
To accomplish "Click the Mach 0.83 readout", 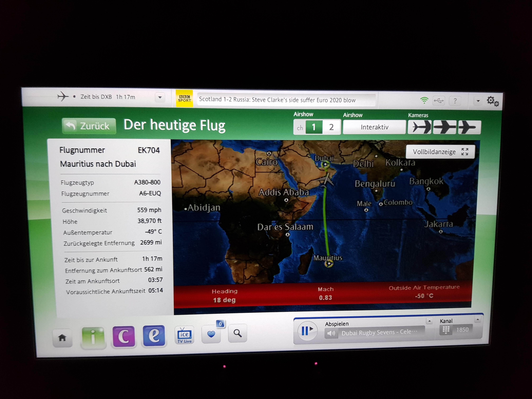I will pos(325,293).
